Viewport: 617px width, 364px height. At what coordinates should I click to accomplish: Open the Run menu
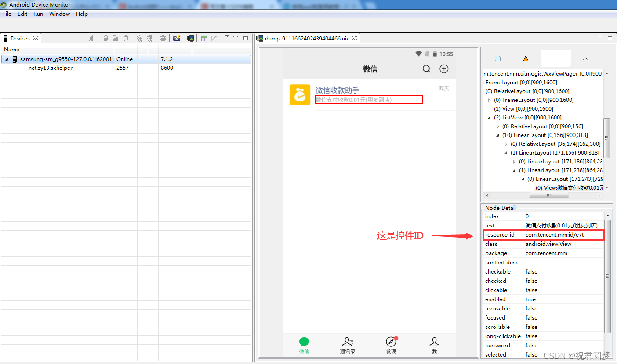pos(38,14)
